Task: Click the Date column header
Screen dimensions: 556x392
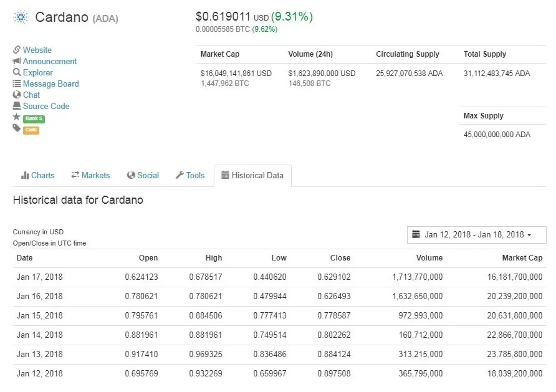Action: point(24,258)
